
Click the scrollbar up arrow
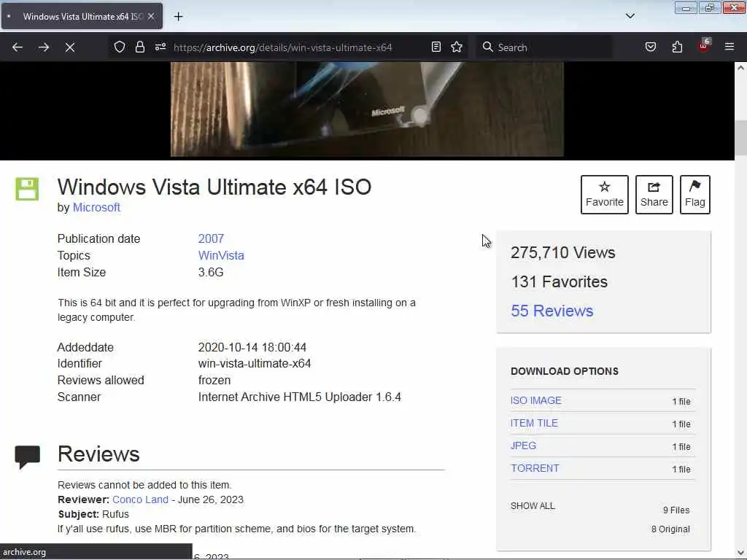click(740, 68)
